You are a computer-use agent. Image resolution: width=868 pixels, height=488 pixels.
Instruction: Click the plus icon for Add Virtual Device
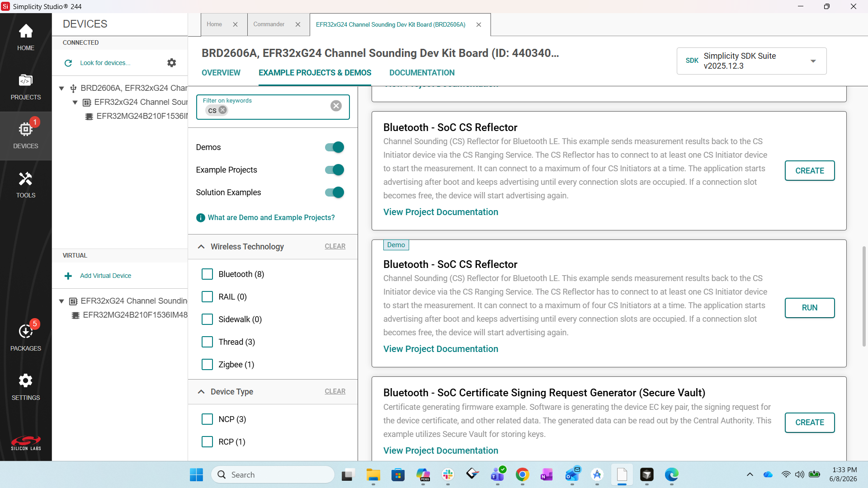[68, 276]
